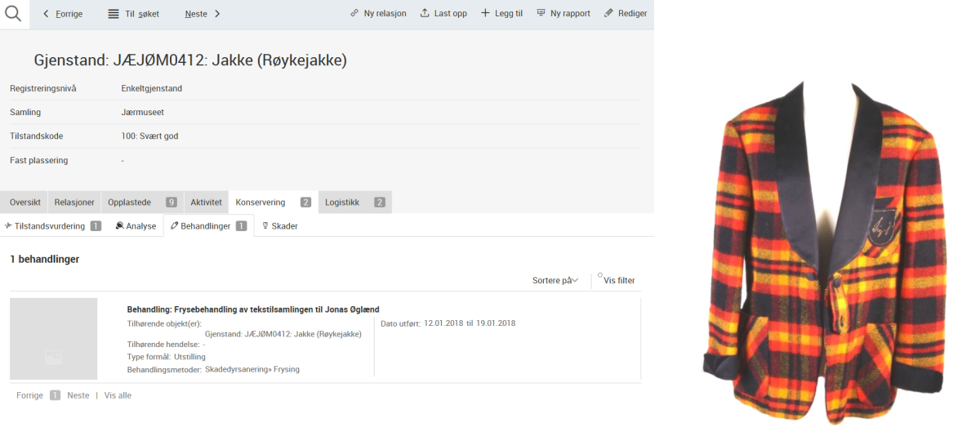Viewport: 980px width, 441px height.
Task: Click the magnifying glass search icon
Action: pyautogui.click(x=14, y=14)
